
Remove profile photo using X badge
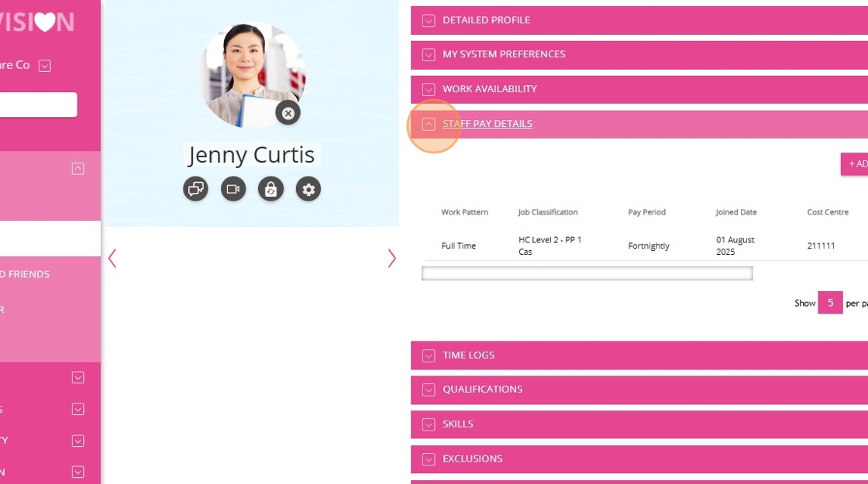click(x=288, y=113)
